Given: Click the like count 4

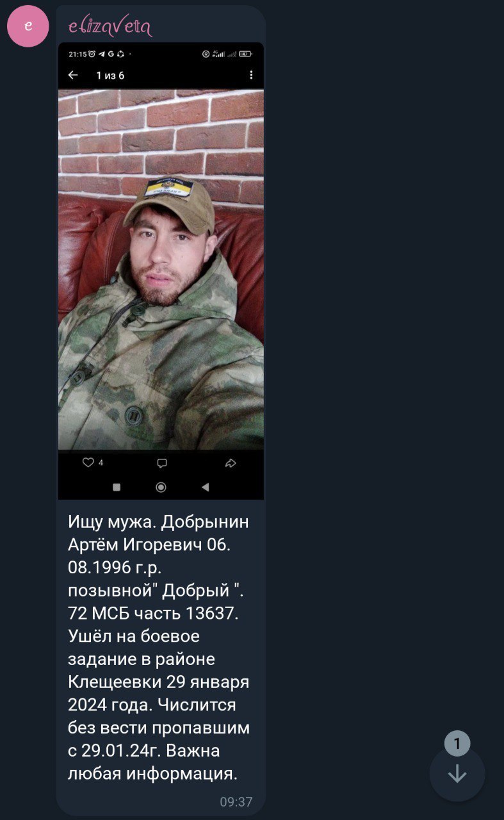Looking at the screenshot, I should pos(101,463).
